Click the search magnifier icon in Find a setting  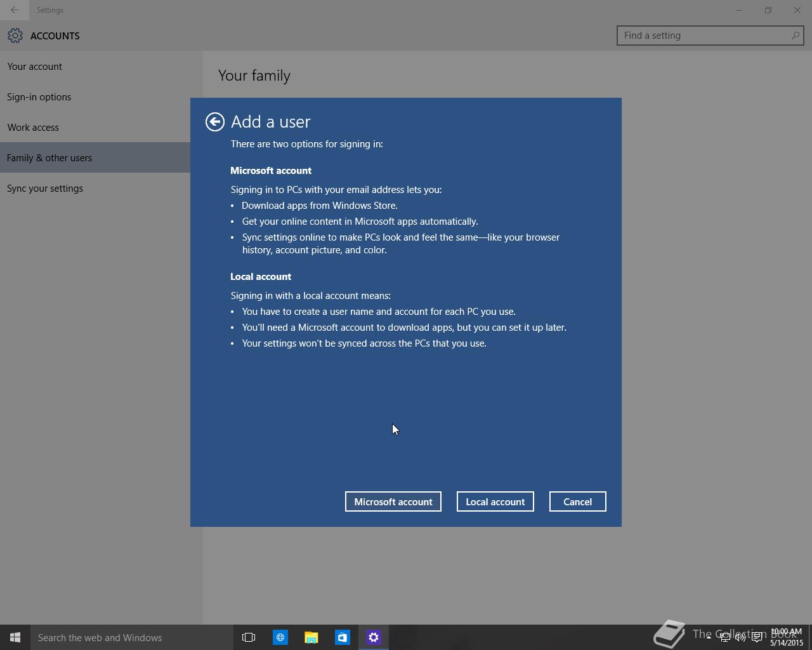click(795, 36)
